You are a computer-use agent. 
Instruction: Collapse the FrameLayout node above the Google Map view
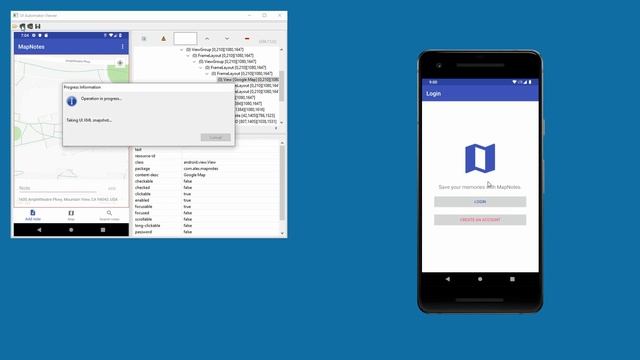point(207,73)
